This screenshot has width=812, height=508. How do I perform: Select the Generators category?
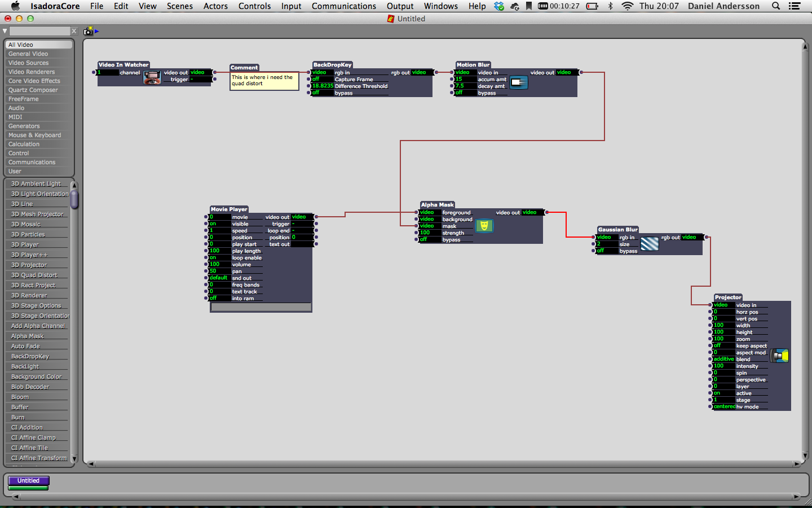pos(39,126)
